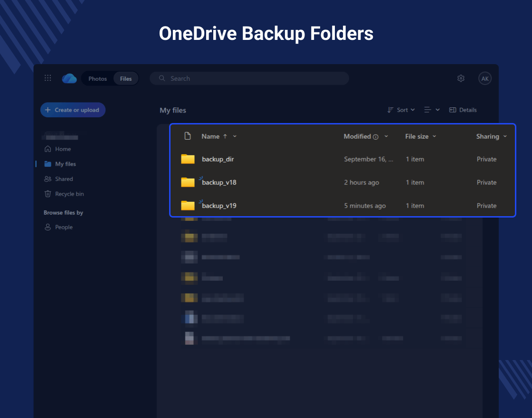Click the '5 minutes ago' modified cell
This screenshot has width=532, height=418.
pos(365,206)
